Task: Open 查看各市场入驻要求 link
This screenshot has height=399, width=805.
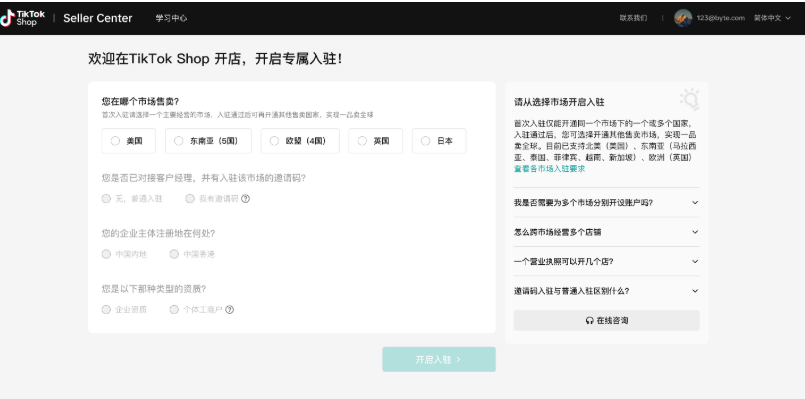Action: (549, 169)
